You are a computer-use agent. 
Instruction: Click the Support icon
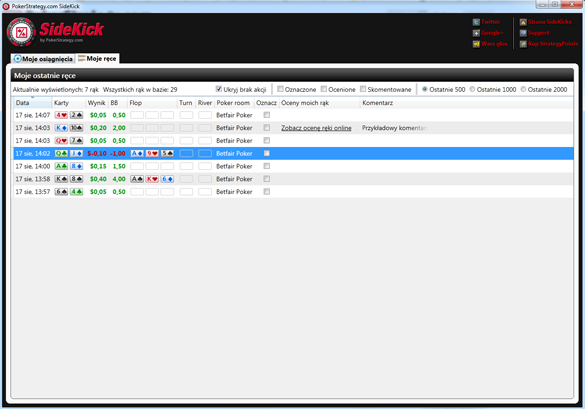(523, 33)
